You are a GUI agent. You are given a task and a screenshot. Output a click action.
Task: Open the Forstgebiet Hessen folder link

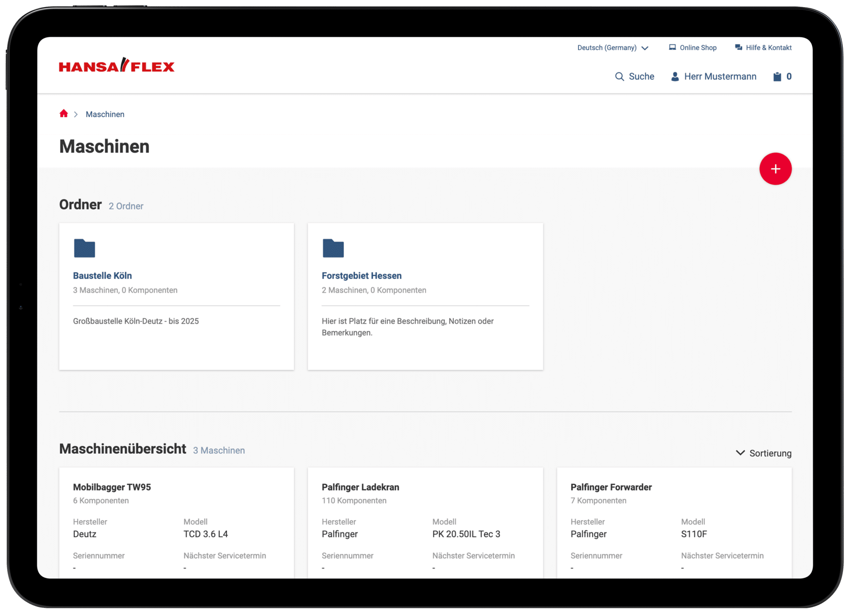pyautogui.click(x=361, y=276)
